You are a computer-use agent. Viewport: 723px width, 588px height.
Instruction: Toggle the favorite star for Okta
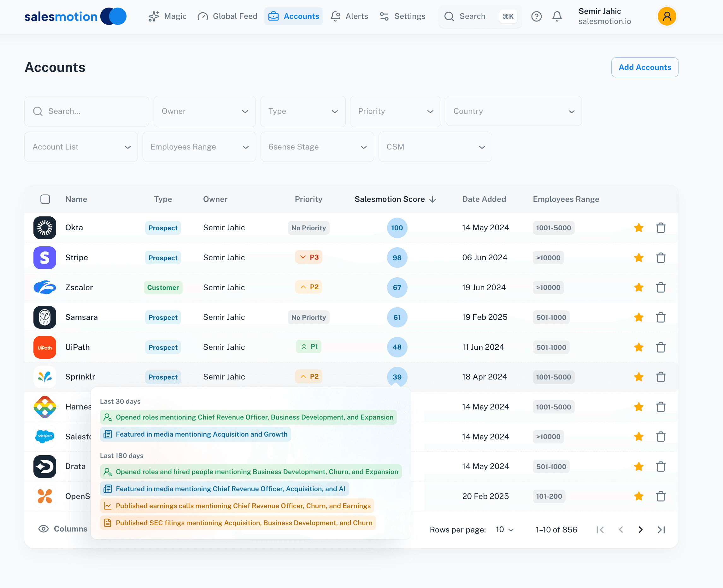click(638, 228)
